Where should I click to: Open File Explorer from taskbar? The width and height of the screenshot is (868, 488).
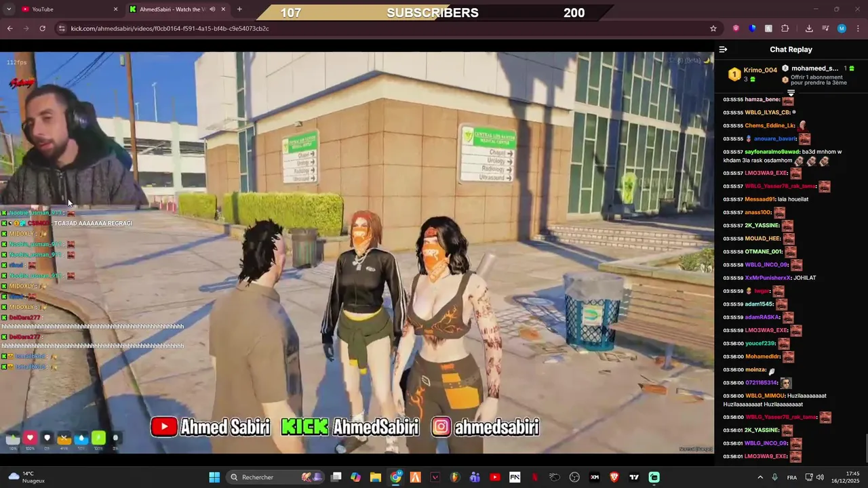pyautogui.click(x=376, y=477)
